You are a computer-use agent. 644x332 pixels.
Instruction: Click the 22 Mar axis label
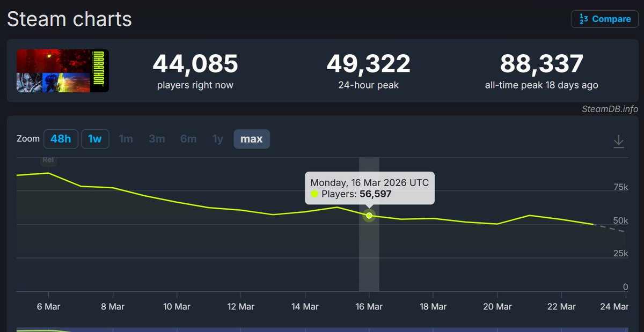(x=561, y=306)
